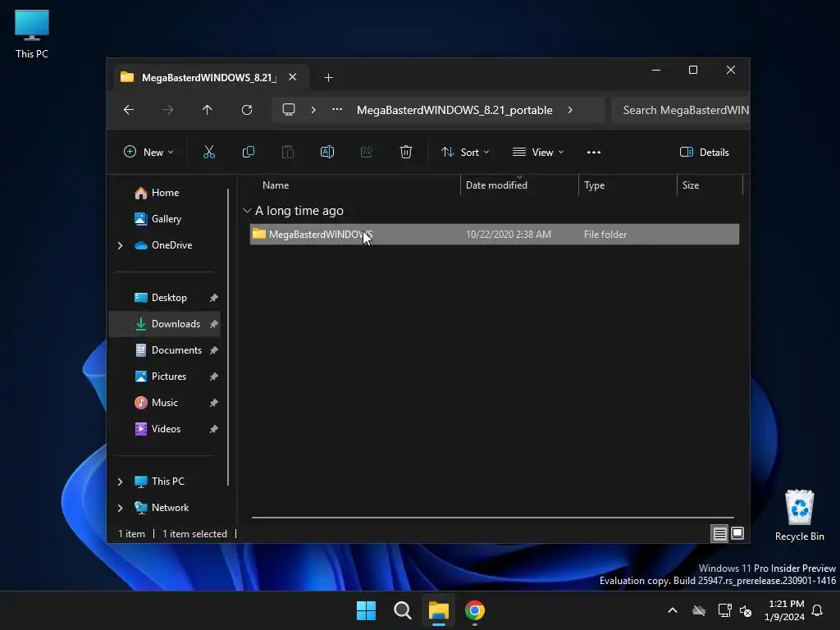The height and width of the screenshot is (630, 840).
Task: Open the See more ellipsis in toolbar
Action: pyautogui.click(x=594, y=152)
